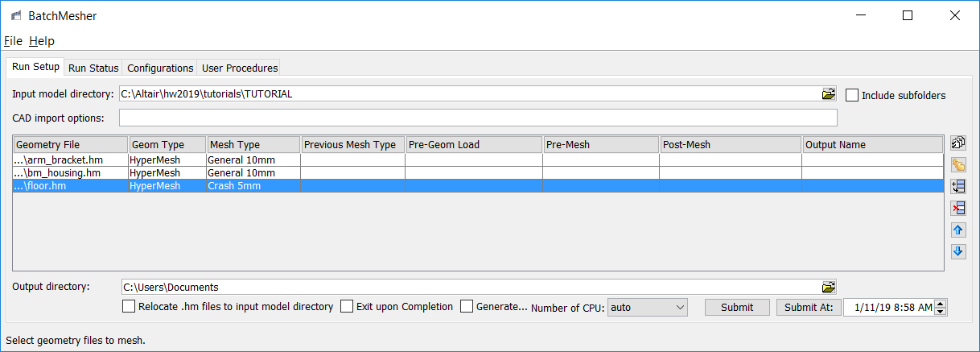The width and height of the screenshot is (980, 352).
Task: Click the Submit button
Action: point(737,307)
